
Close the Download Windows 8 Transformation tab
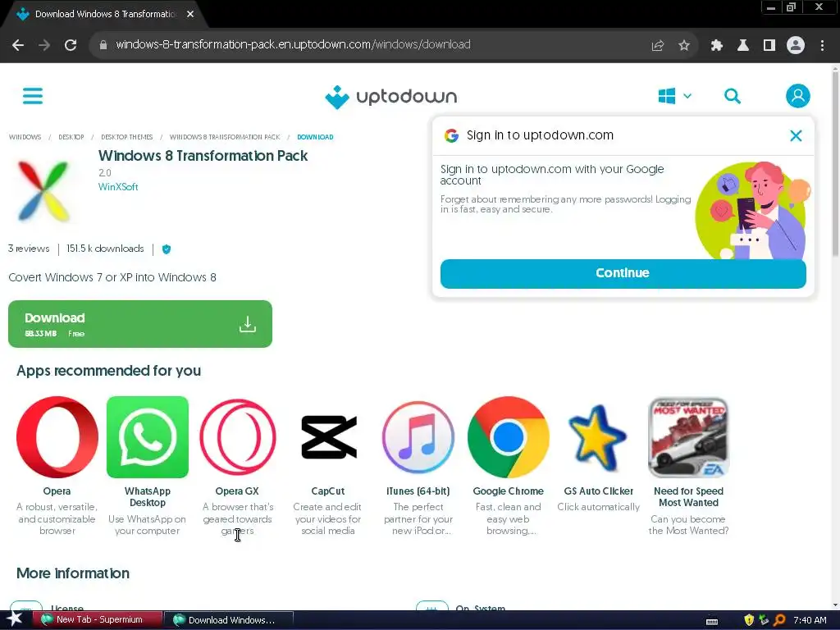(190, 15)
